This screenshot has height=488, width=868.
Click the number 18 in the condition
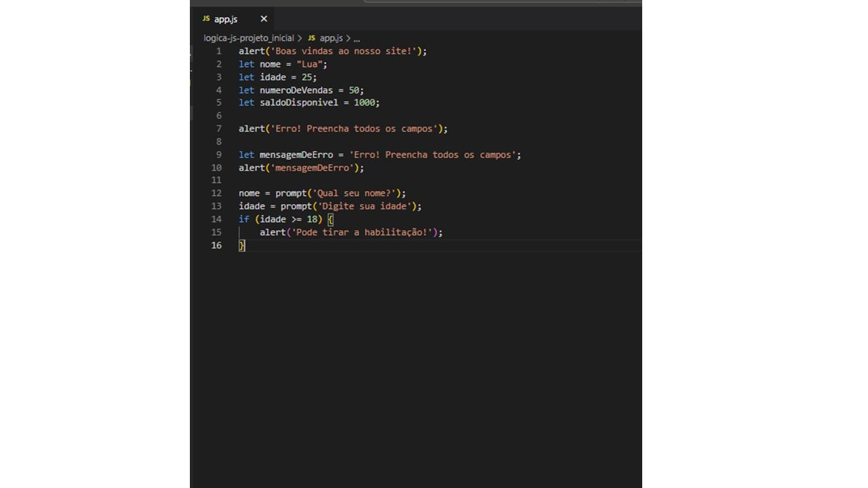(x=312, y=219)
